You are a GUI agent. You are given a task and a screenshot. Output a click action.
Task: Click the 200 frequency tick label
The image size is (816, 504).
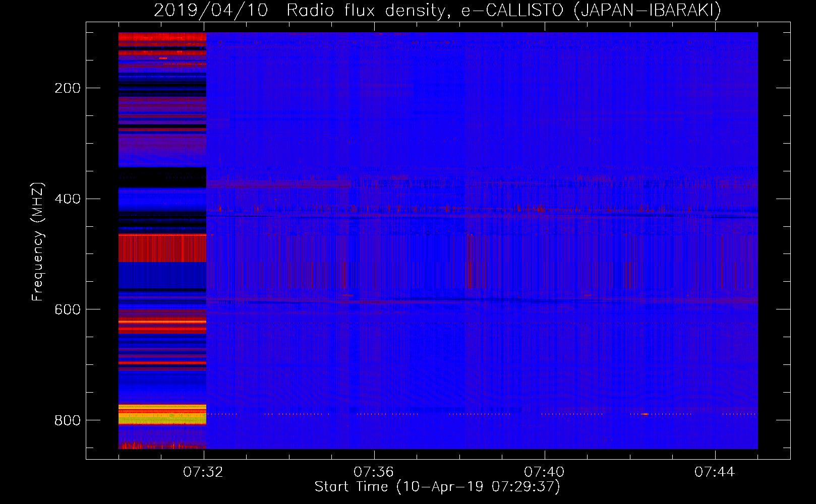click(68, 88)
